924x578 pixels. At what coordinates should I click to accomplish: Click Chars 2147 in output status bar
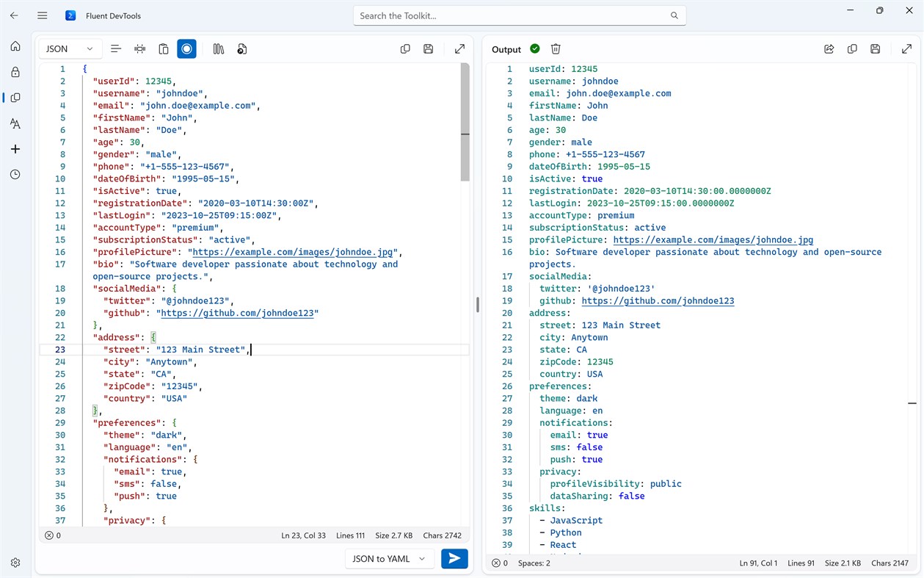point(890,563)
